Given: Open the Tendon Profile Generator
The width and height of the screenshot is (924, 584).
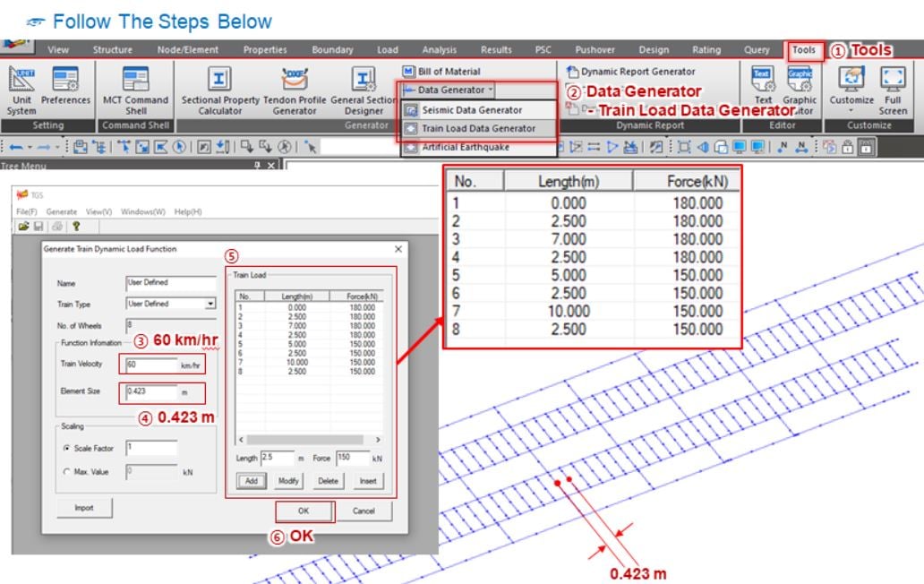Looking at the screenshot, I should (x=295, y=90).
